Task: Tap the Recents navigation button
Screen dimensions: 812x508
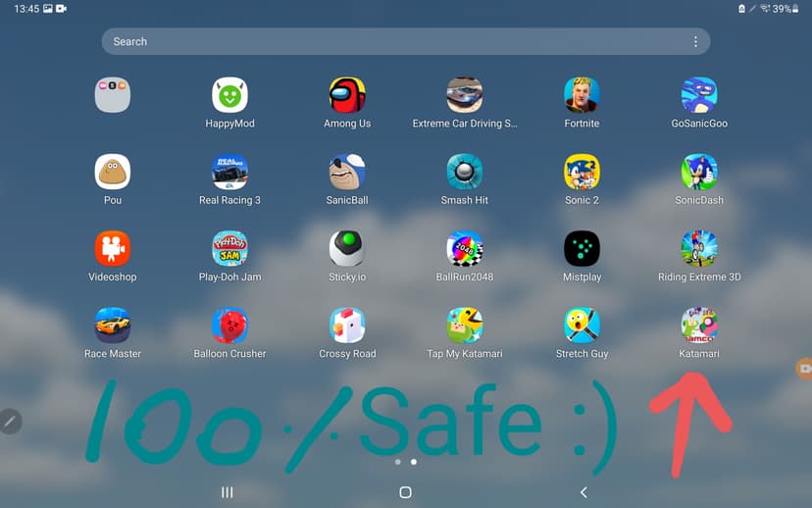Action: point(227,492)
